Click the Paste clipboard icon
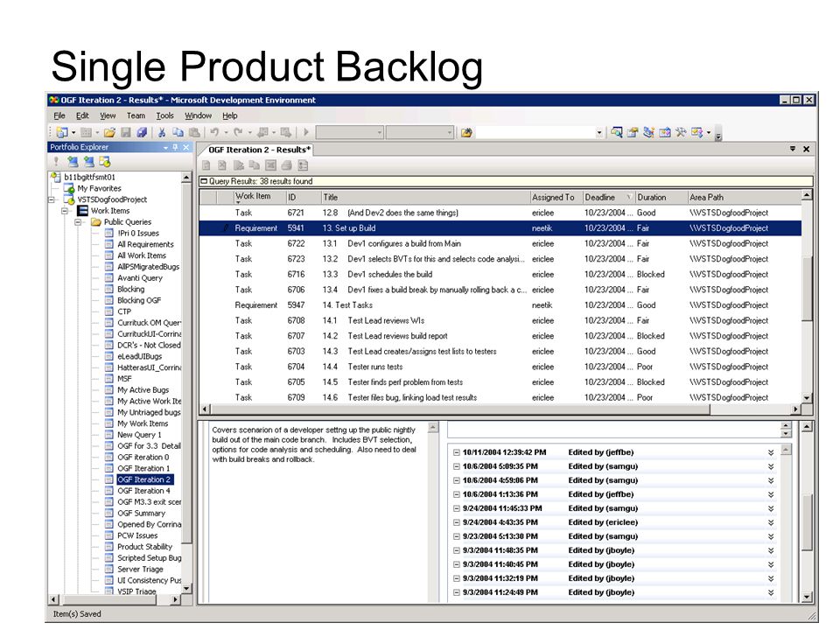 tap(195, 132)
